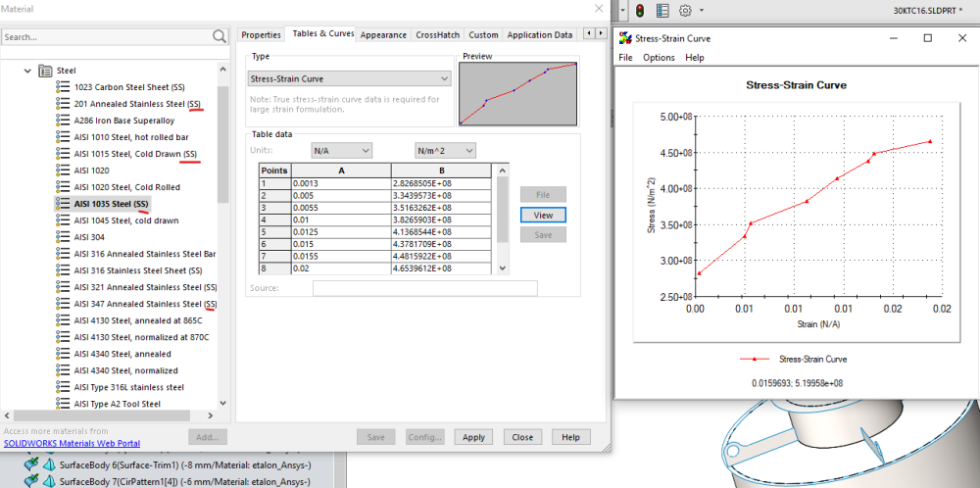Screen dimensions: 980x488
Task: Open the curve Type dropdown
Action: [x=349, y=78]
